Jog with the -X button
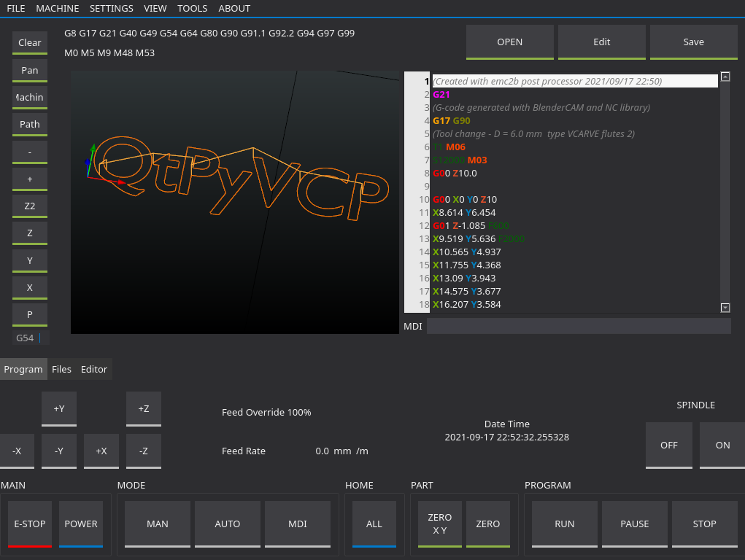Image resolution: width=745 pixels, height=560 pixels. (x=17, y=451)
